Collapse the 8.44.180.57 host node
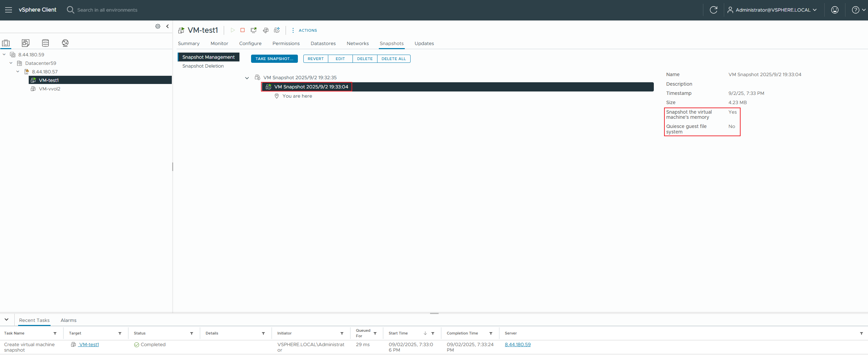Image resolution: width=868 pixels, height=355 pixels. click(x=18, y=72)
